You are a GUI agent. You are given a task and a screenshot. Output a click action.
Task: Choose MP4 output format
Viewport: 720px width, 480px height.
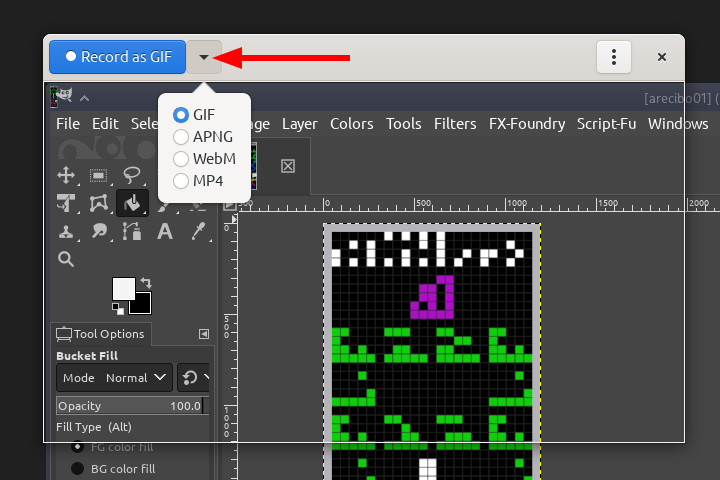point(198,181)
